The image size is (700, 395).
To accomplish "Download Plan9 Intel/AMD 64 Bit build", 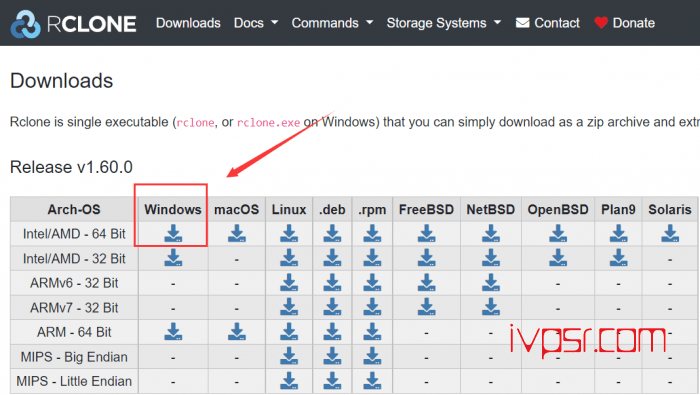I will (x=618, y=233).
